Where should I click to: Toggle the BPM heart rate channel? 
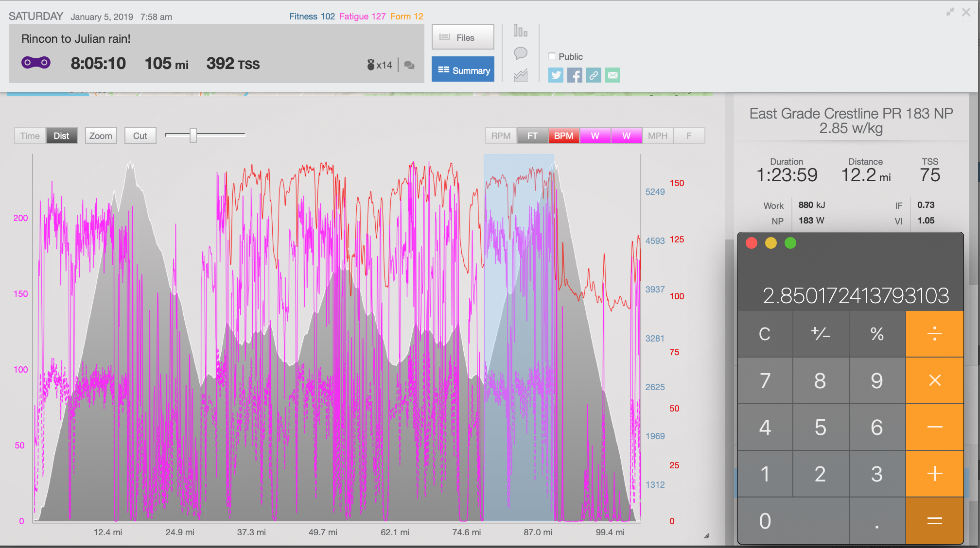[x=563, y=136]
